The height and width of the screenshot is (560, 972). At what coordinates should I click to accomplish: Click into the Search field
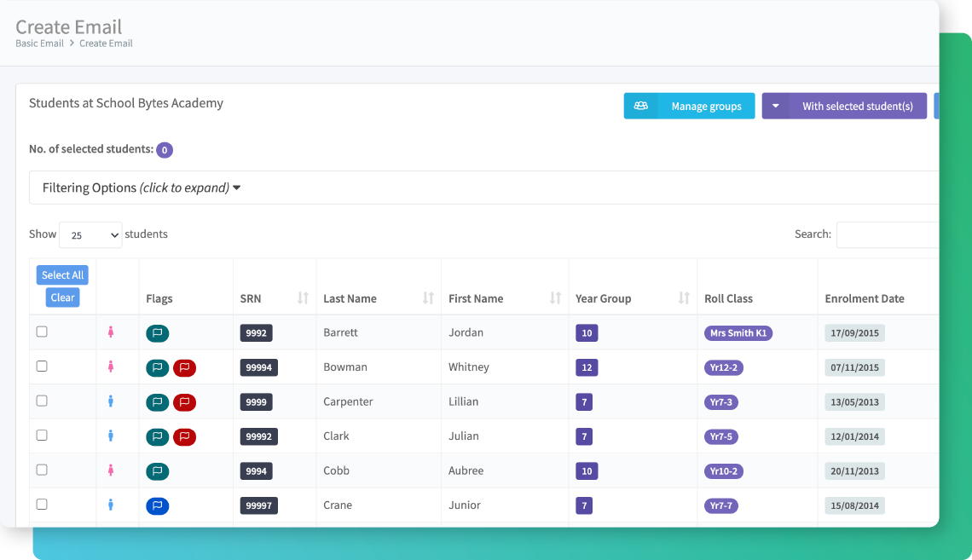[x=888, y=234]
